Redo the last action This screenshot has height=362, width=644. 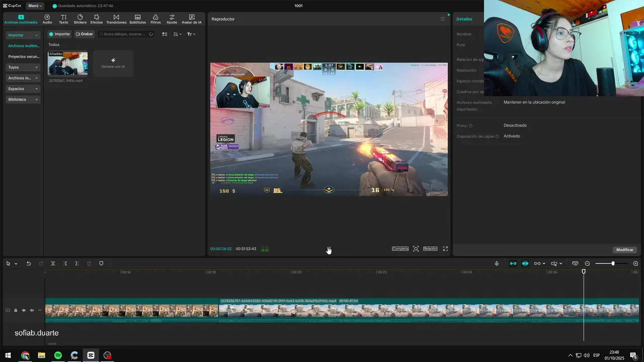pos(41,263)
